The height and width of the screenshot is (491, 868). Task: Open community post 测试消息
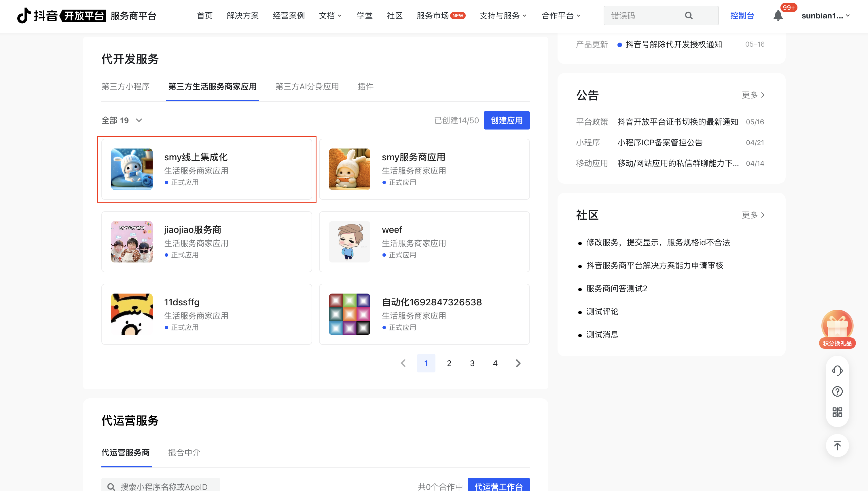pyautogui.click(x=602, y=334)
